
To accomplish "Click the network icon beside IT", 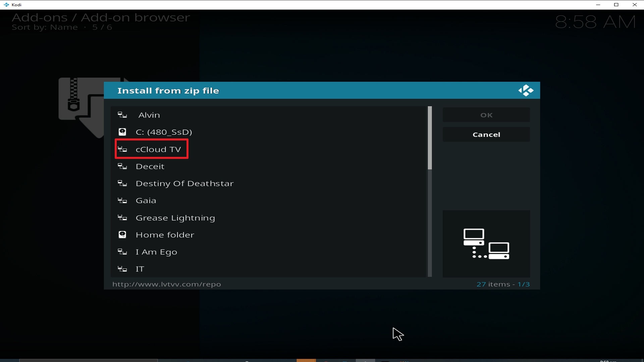I will [122, 269].
